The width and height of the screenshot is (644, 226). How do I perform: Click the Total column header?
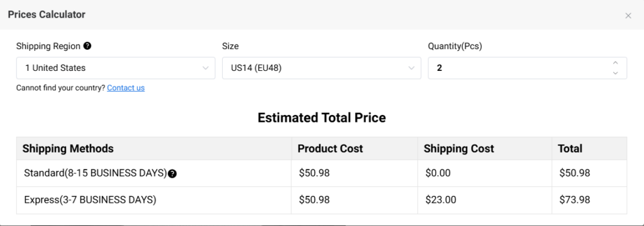pyautogui.click(x=570, y=149)
